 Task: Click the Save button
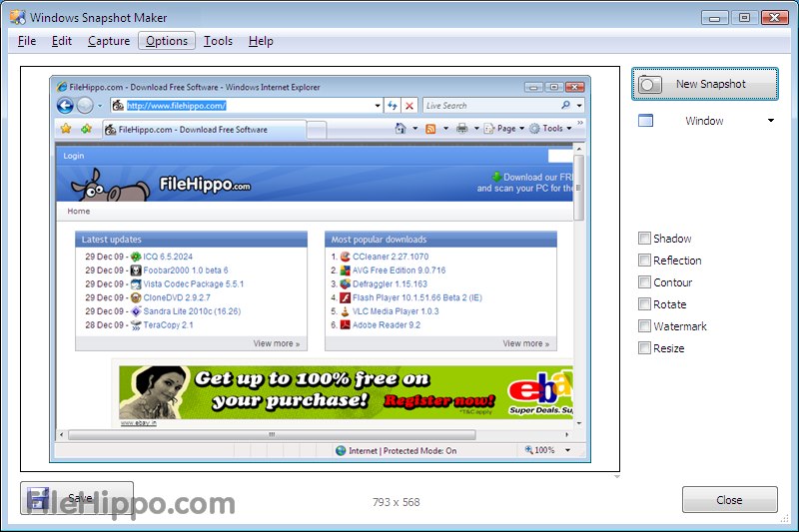[x=77, y=498]
